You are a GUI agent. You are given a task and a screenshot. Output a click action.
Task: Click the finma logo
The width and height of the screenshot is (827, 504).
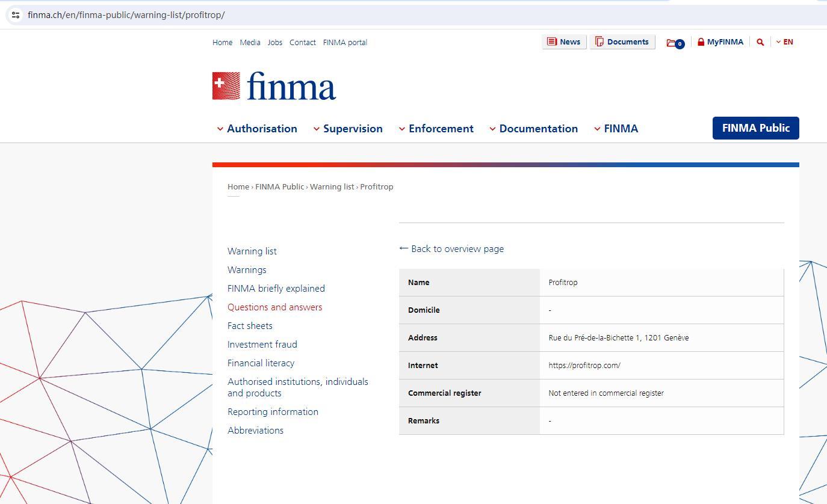pyautogui.click(x=274, y=86)
